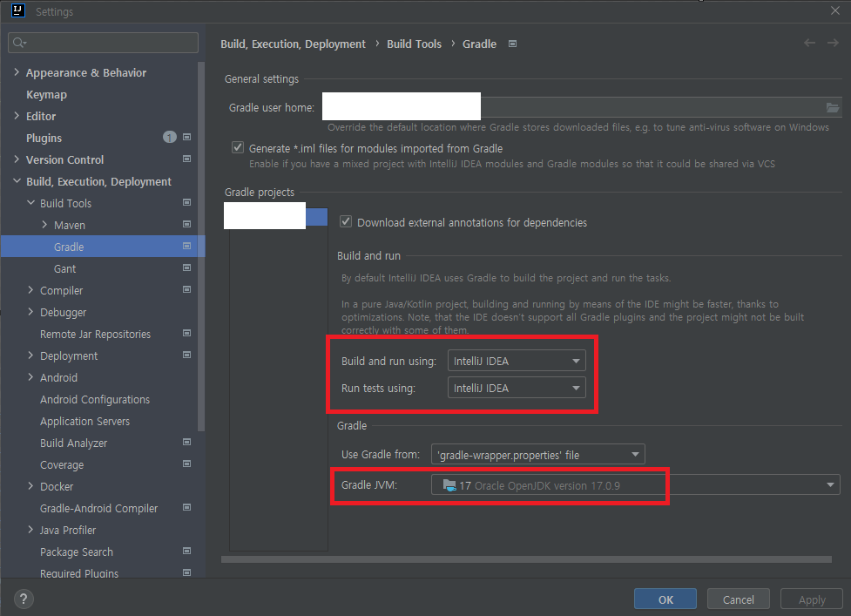
Task: Expand the Docker node
Action: coord(30,486)
